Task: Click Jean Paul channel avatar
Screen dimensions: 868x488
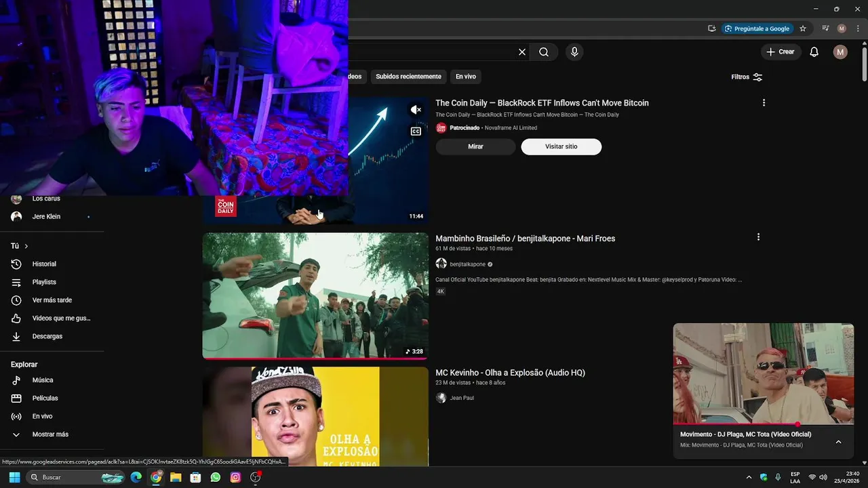Action: point(441,398)
